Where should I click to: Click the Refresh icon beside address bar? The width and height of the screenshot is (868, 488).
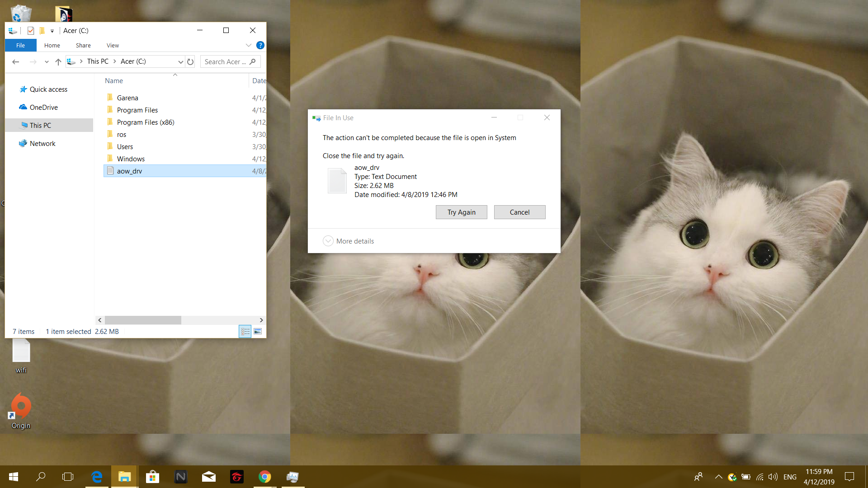190,62
